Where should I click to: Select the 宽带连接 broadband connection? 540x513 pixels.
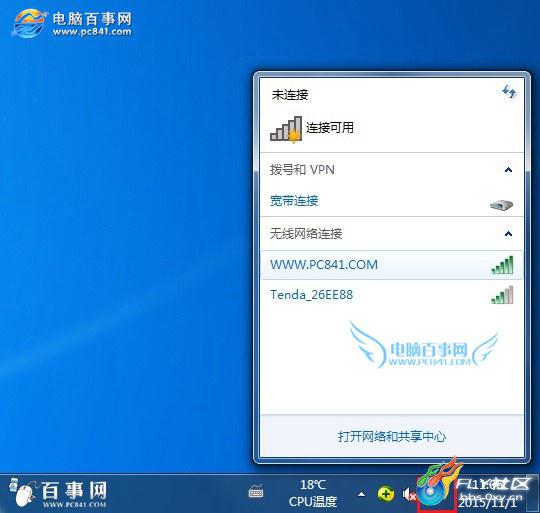[294, 201]
